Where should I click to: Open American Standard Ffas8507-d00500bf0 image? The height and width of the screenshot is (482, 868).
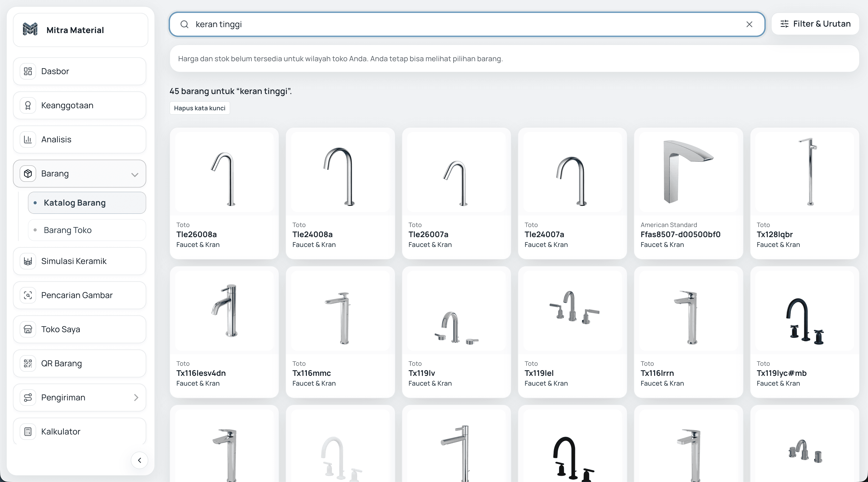tap(688, 172)
